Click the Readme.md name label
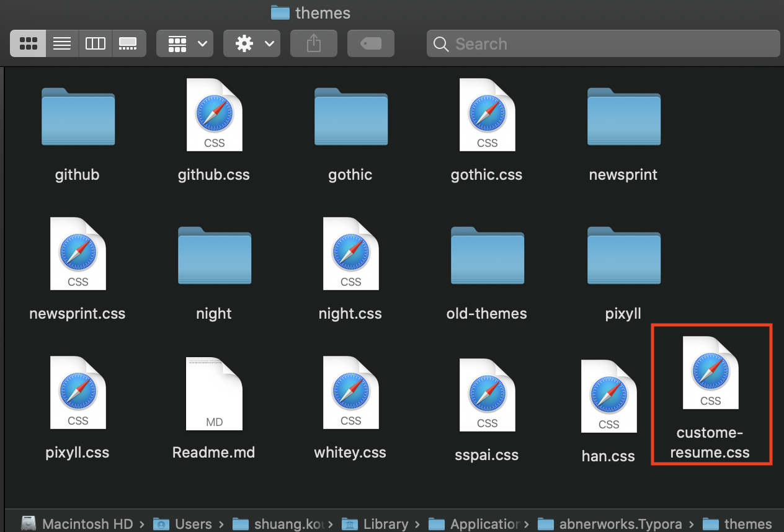 coord(214,453)
